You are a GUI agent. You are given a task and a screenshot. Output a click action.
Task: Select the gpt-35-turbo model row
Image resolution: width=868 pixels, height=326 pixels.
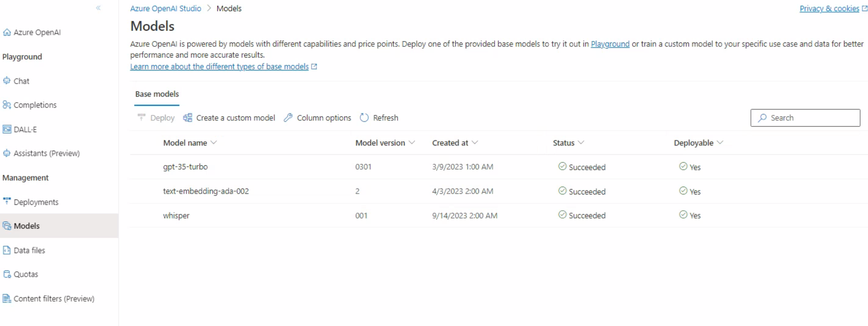498,167
